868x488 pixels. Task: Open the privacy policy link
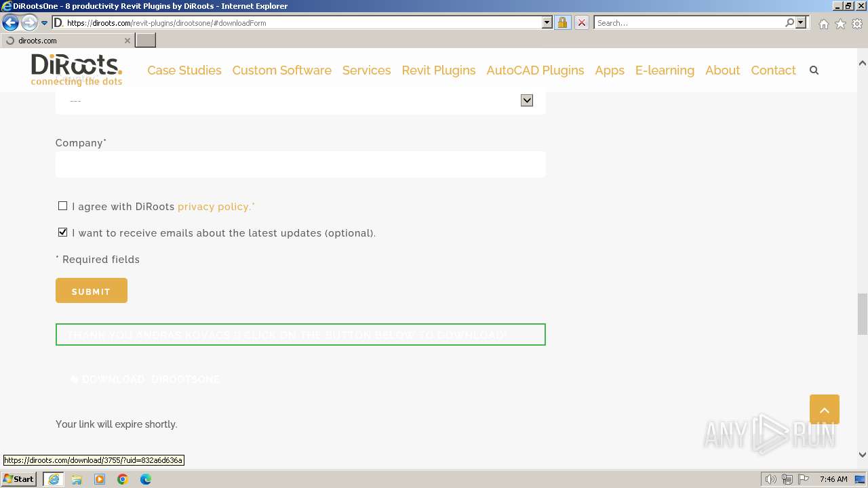(214, 207)
